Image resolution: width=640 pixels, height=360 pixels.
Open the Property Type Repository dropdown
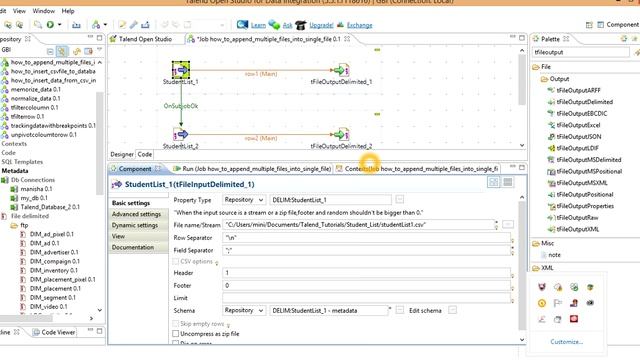click(x=244, y=200)
